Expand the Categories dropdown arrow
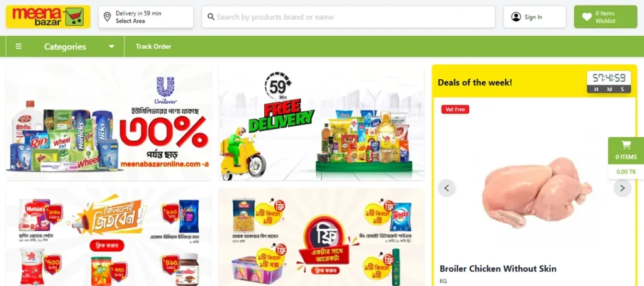The image size is (644, 286). (x=111, y=47)
